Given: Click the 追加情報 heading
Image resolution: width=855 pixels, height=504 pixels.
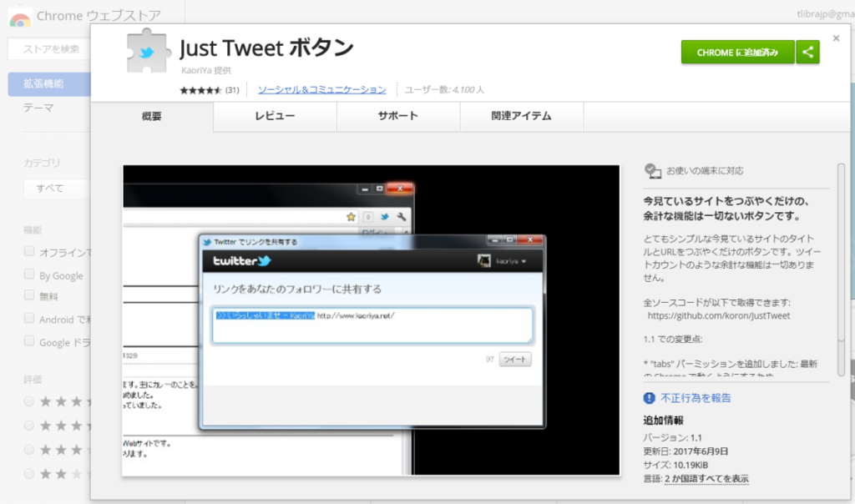Looking at the screenshot, I should coord(663,421).
